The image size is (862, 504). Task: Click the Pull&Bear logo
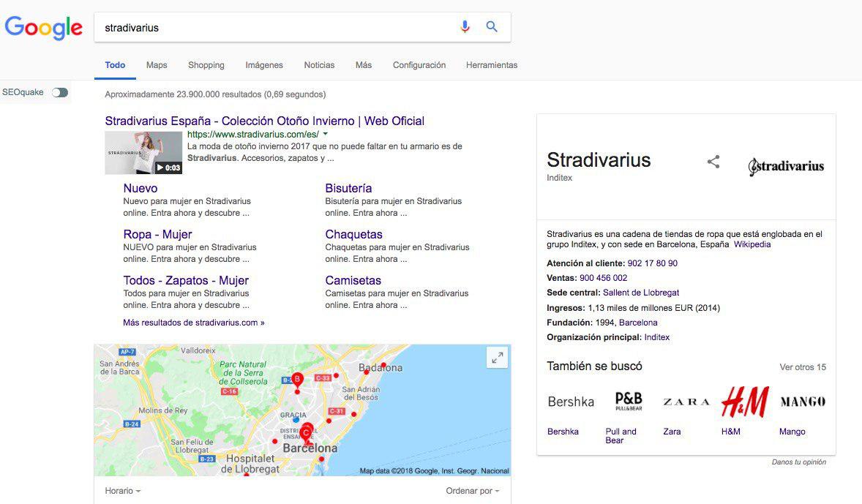[x=629, y=401]
